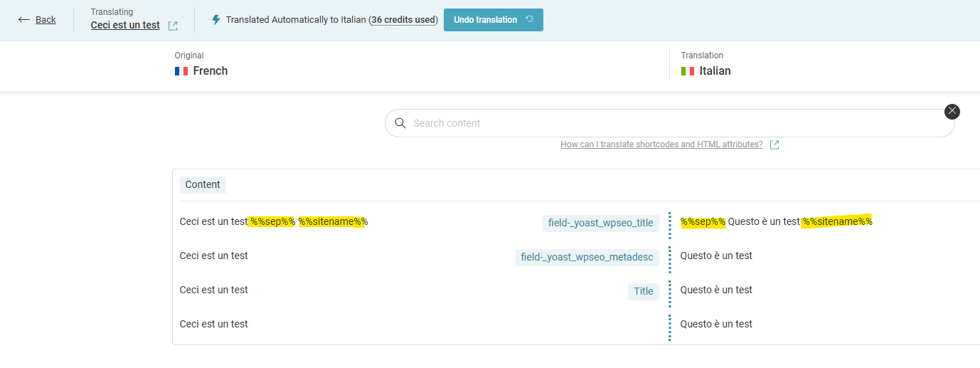Click the Italian flag icon
980x368 pixels.
(688, 71)
